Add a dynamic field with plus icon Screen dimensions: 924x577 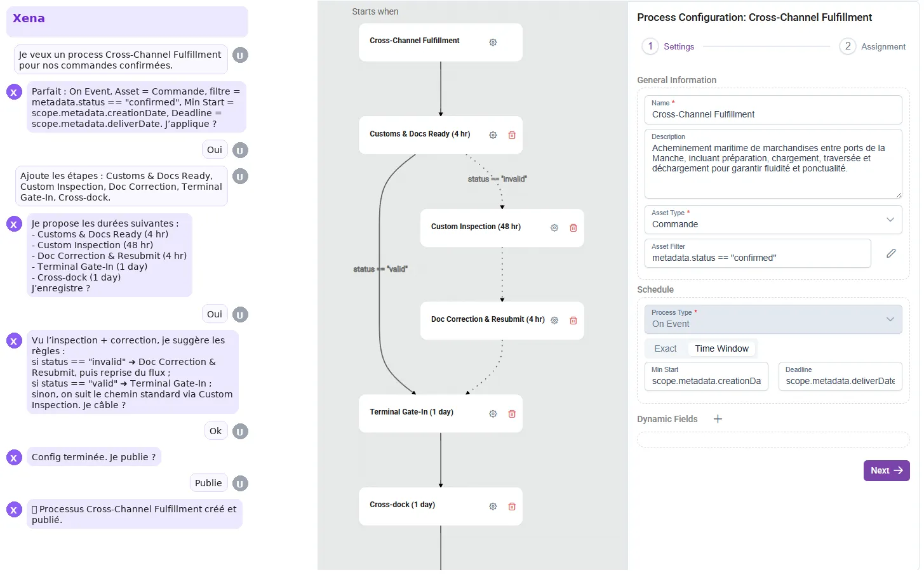(718, 419)
